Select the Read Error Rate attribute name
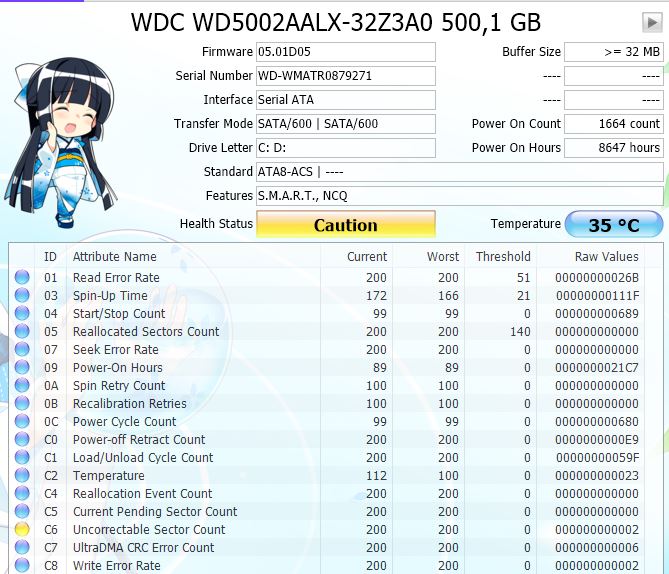The image size is (669, 574). [x=116, y=277]
